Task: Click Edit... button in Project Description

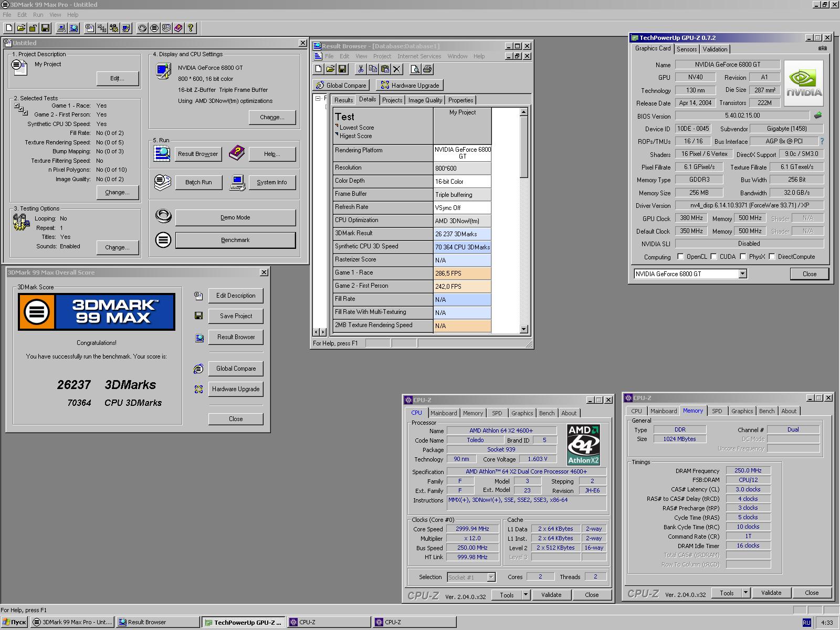Action: point(118,78)
